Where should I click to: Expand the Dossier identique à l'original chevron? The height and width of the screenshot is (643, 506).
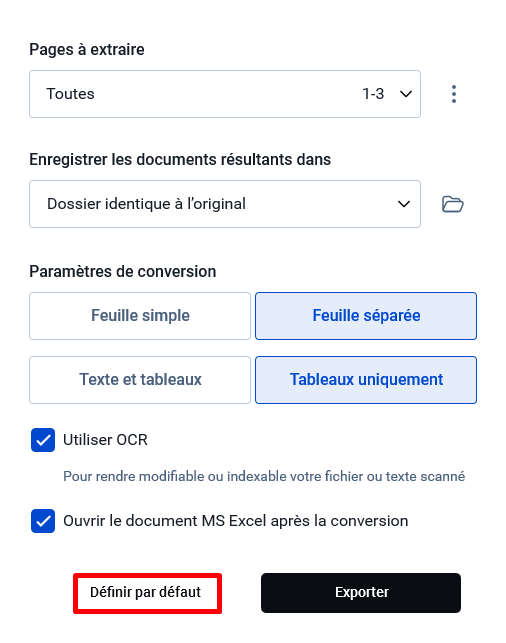[x=404, y=204]
